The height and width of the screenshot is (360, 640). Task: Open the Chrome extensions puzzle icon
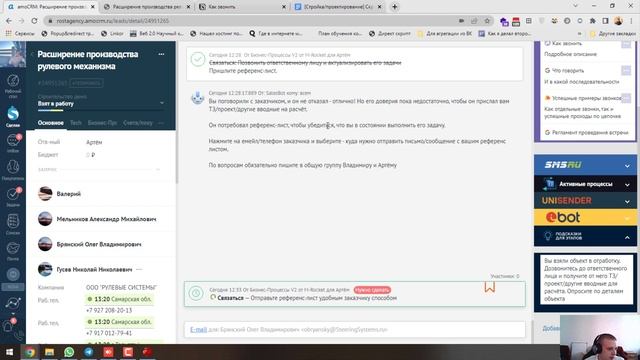click(593, 21)
